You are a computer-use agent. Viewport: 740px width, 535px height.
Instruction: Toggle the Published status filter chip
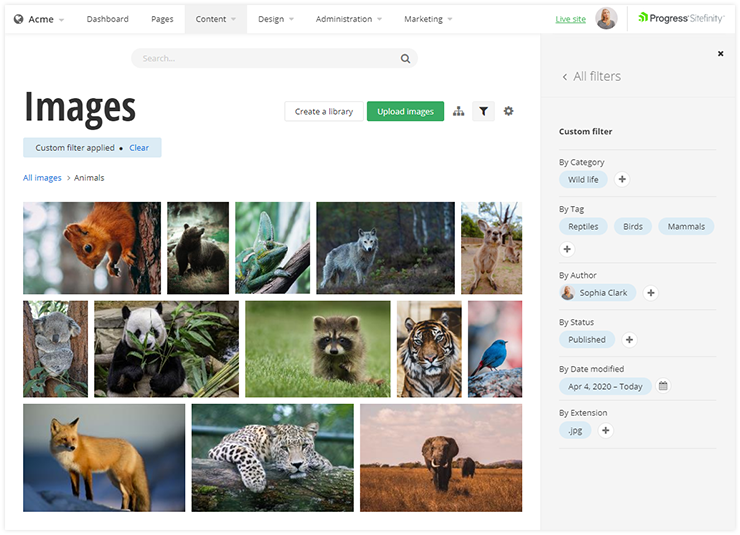click(587, 340)
